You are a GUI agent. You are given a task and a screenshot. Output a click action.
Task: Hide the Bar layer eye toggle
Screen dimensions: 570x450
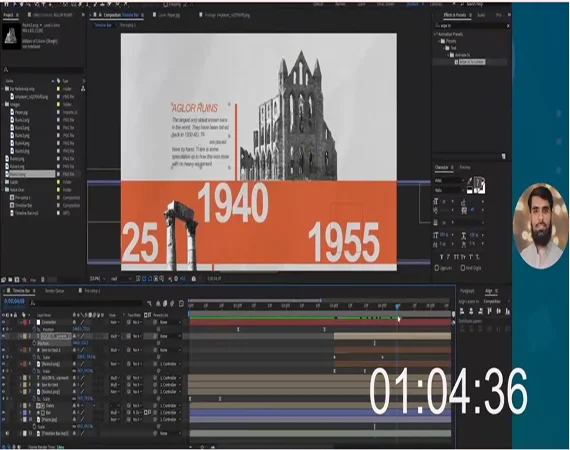tap(4, 412)
